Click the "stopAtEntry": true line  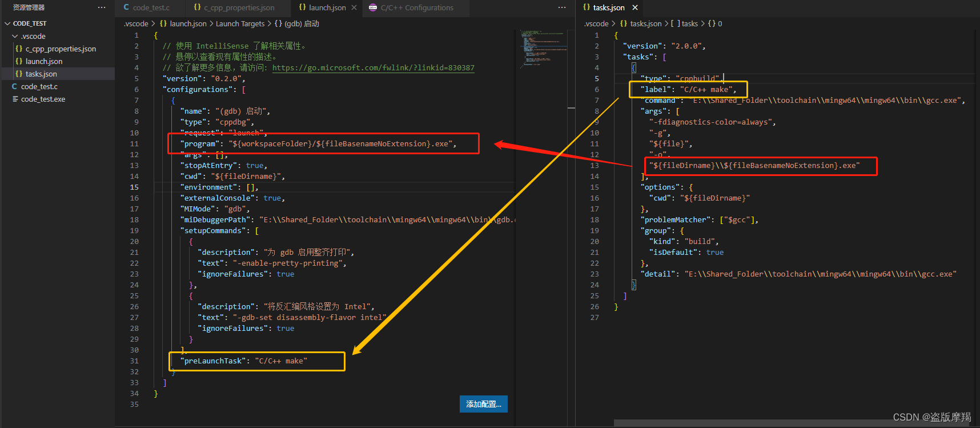[x=224, y=165]
